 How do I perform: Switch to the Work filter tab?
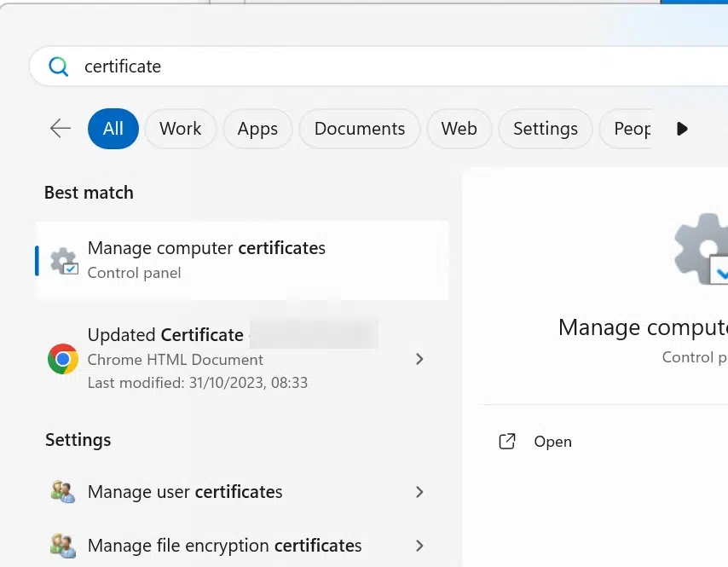(180, 129)
